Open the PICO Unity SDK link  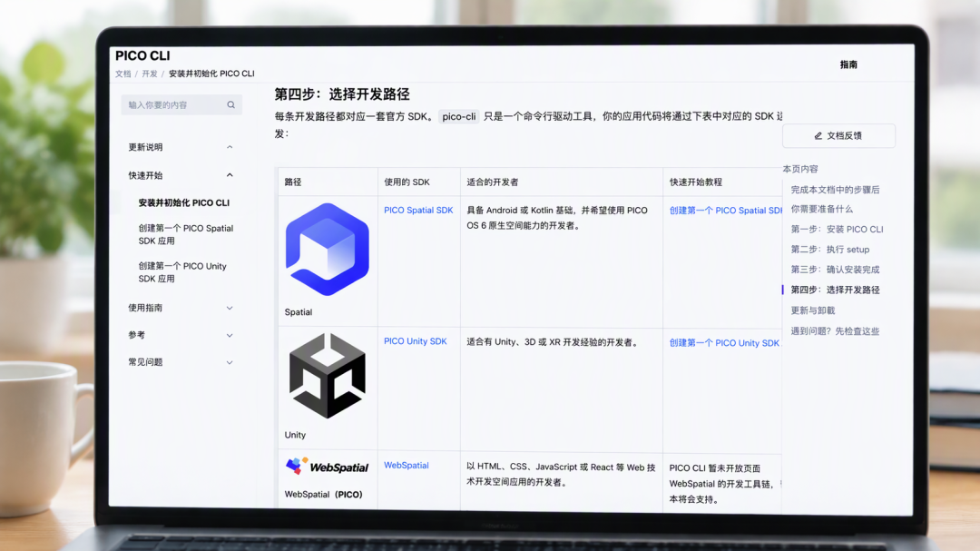click(x=415, y=341)
